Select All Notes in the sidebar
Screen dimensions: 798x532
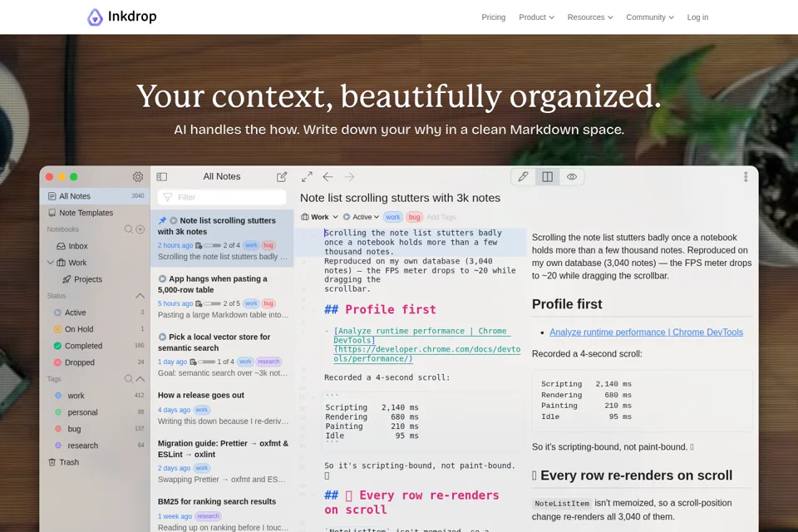(95, 196)
